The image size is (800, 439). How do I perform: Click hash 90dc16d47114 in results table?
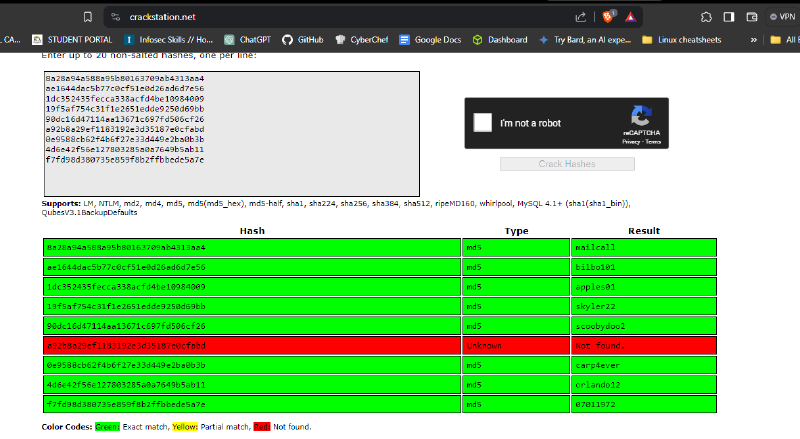(126, 326)
